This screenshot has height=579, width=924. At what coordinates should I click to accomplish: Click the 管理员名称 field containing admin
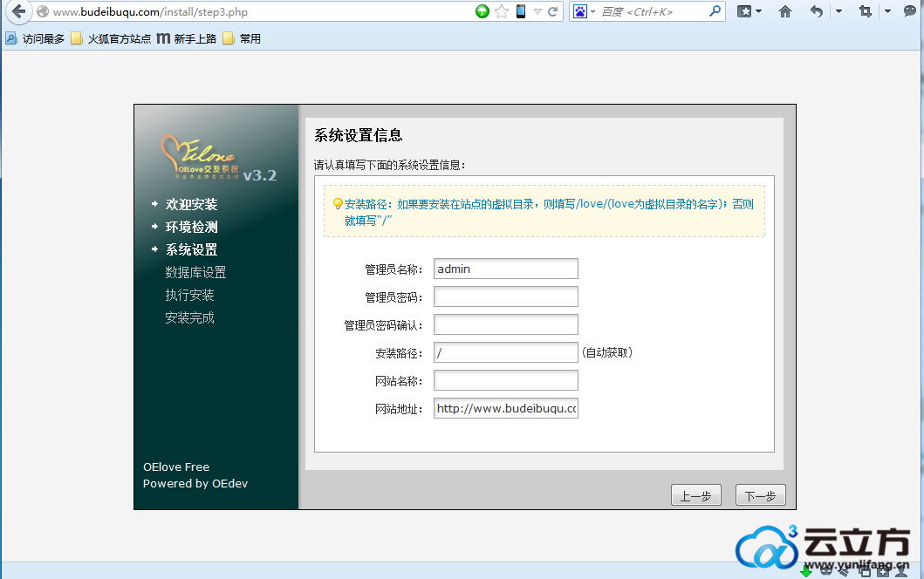pyautogui.click(x=505, y=269)
